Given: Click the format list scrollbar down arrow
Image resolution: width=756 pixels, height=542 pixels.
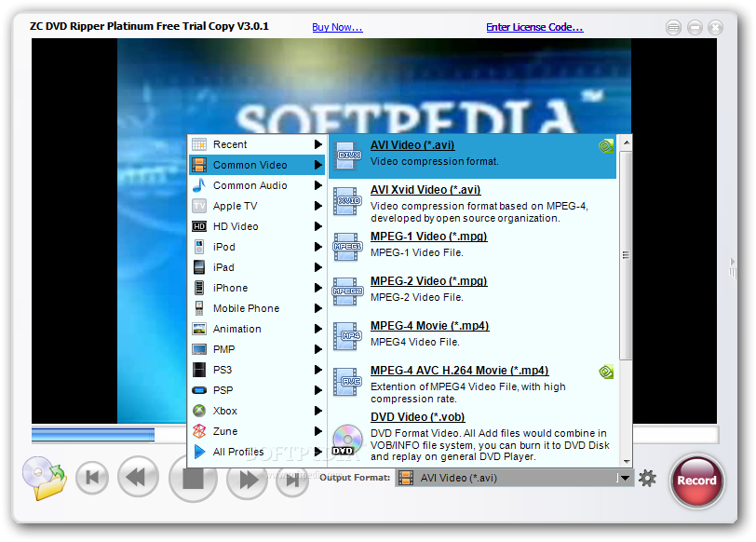Looking at the screenshot, I should pyautogui.click(x=626, y=462).
